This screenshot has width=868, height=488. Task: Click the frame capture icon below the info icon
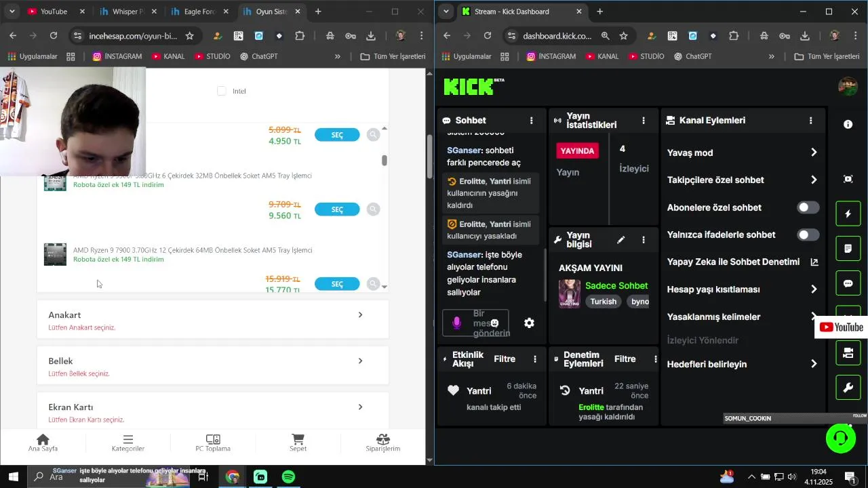pyautogui.click(x=848, y=179)
